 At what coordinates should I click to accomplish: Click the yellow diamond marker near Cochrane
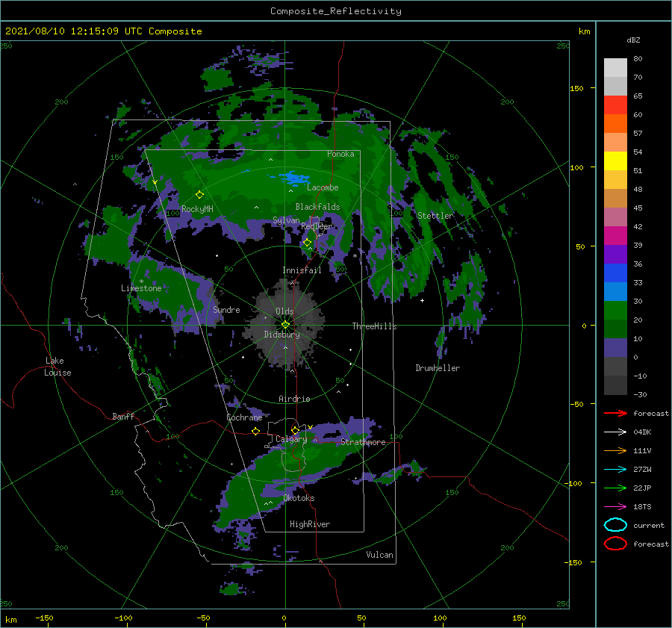pyautogui.click(x=255, y=431)
